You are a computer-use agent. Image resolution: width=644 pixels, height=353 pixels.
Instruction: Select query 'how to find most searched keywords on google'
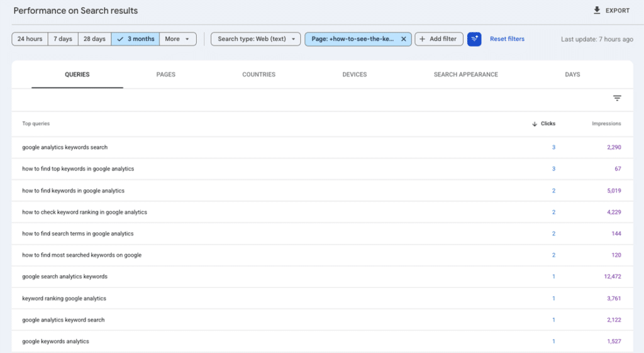click(82, 255)
